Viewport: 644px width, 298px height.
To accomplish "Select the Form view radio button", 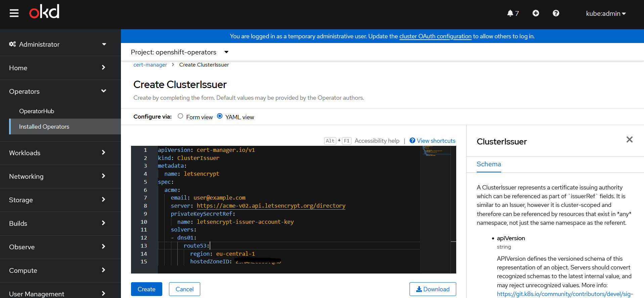I will pyautogui.click(x=180, y=116).
